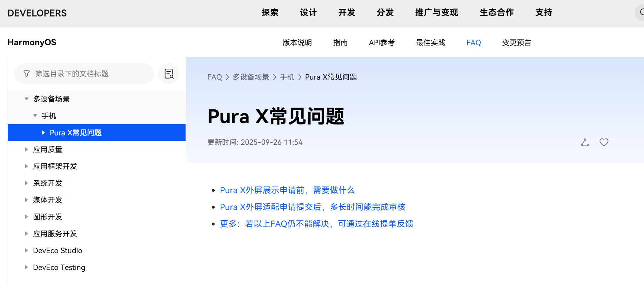Viewport: 644px width, 284px height.
Task: Click the HarmonyOS heading link
Action: click(x=32, y=42)
